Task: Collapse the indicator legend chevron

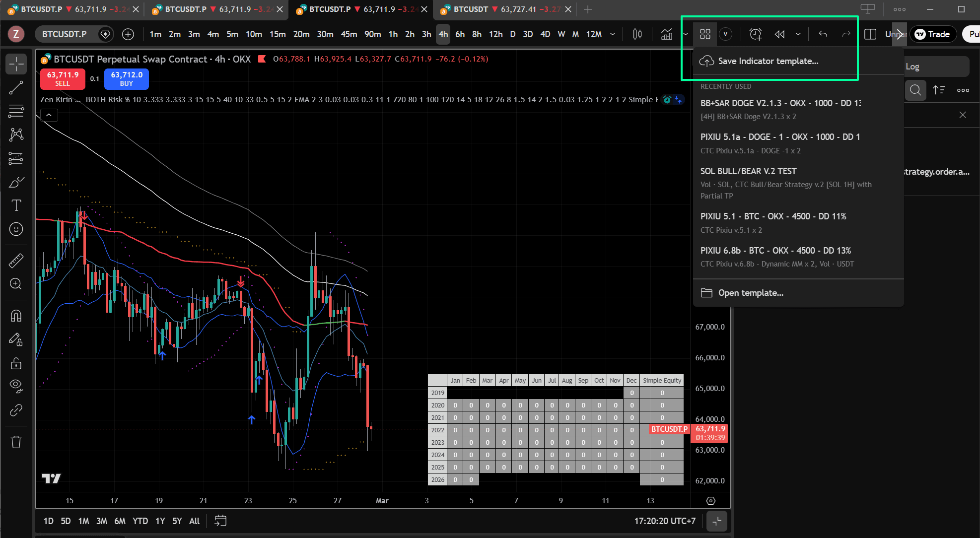Action: tap(49, 115)
